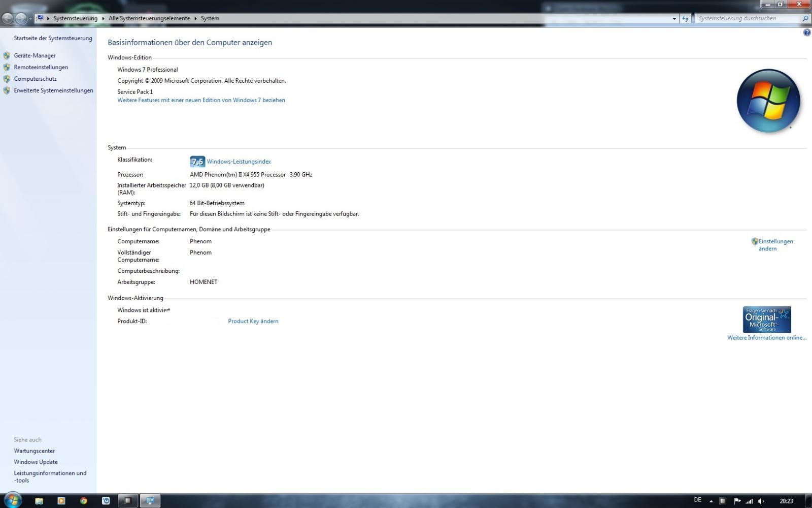
Task: Open the recent pages arrow beside Forward
Action: coord(30,19)
